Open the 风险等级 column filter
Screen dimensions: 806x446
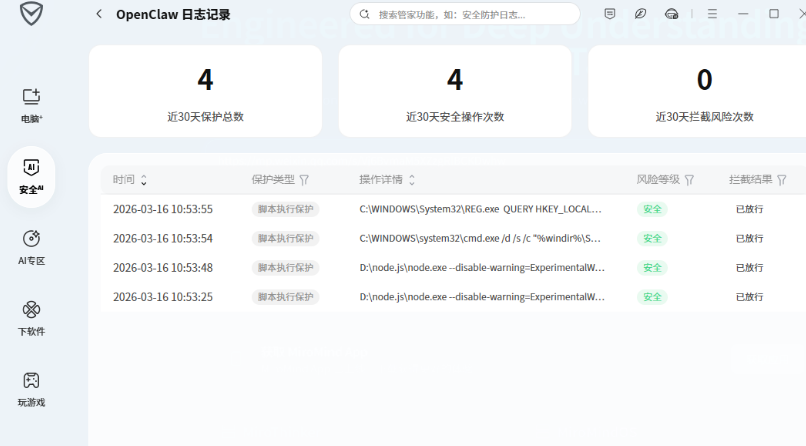(689, 180)
